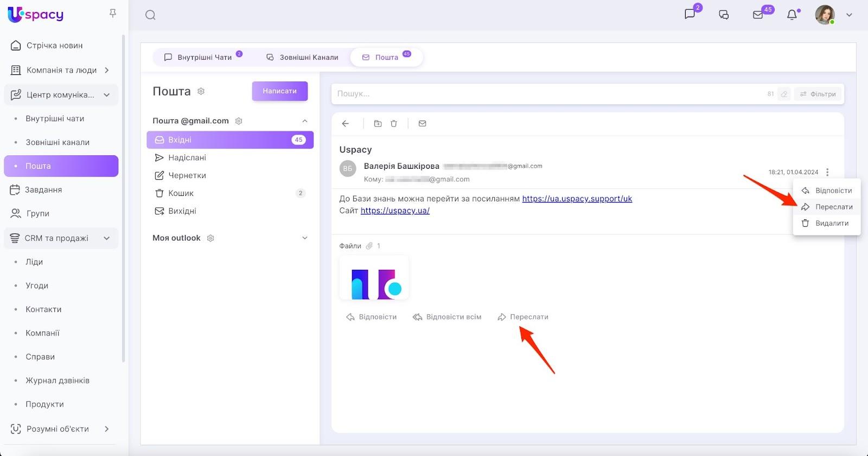This screenshot has width=868, height=456.
Task: Delete email with toolbar trash icon
Action: (x=394, y=124)
